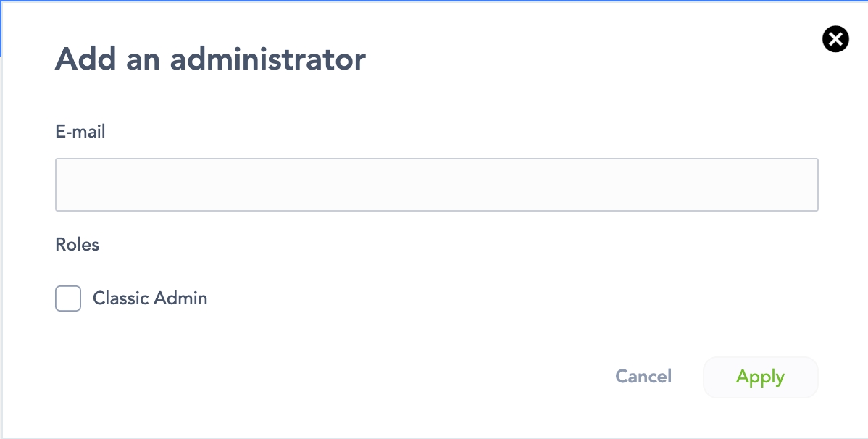Click the E-mail field label
Viewport: 868px width, 439px height.
click(80, 132)
